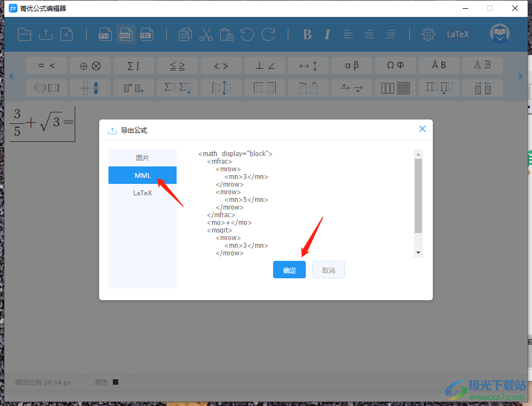The width and height of the screenshot is (532, 406).
Task: Cancel export with 取消 button
Action: coord(329,270)
